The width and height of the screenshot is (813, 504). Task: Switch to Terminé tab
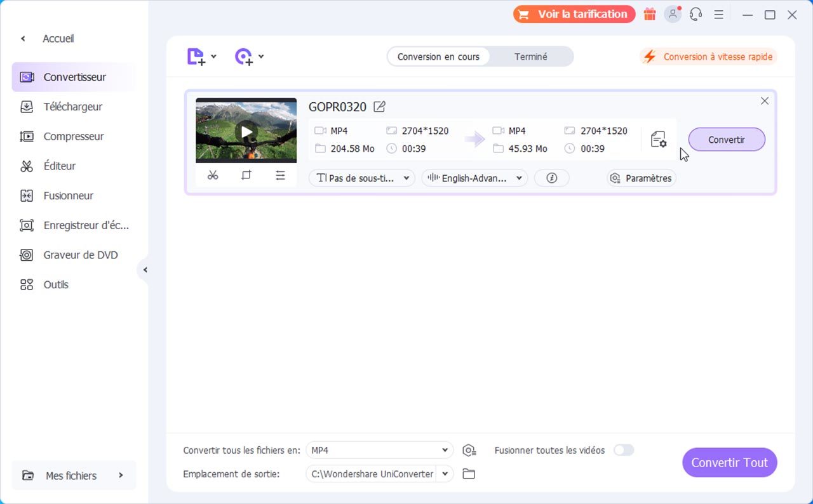click(531, 56)
